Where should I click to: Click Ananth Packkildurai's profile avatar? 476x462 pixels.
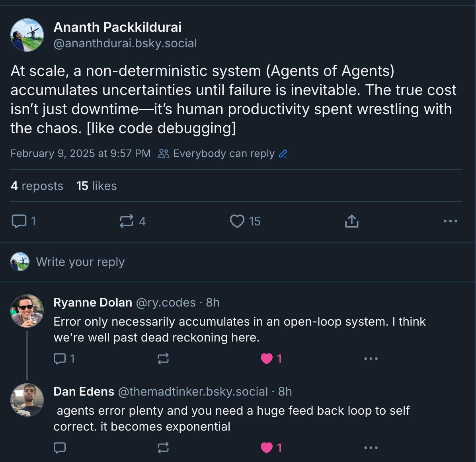27,35
